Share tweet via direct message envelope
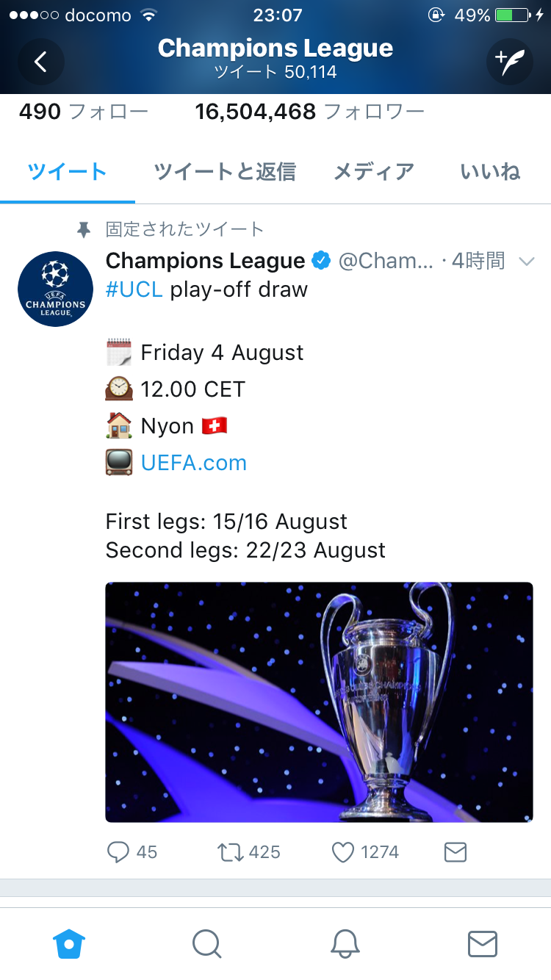 pos(455,852)
